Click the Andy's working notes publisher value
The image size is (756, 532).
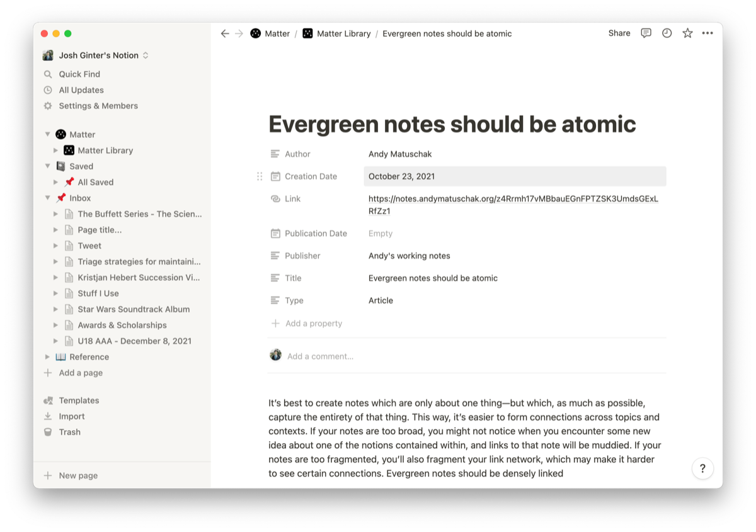409,256
